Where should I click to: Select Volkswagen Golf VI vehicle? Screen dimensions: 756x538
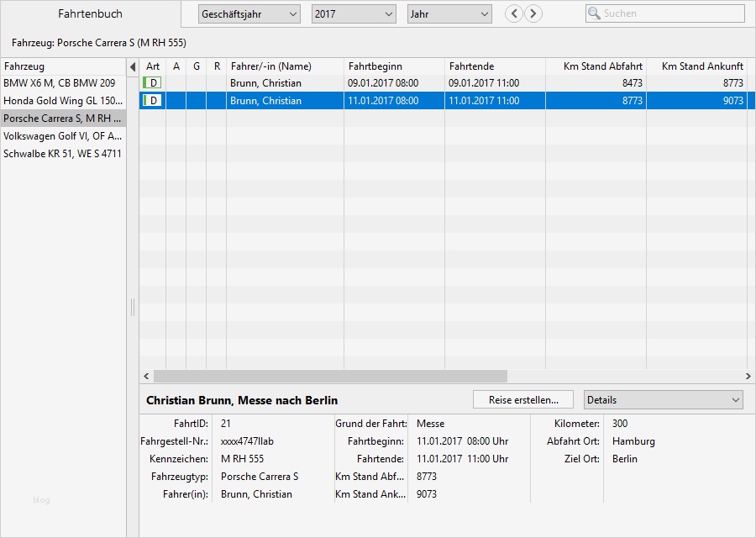pos(63,136)
